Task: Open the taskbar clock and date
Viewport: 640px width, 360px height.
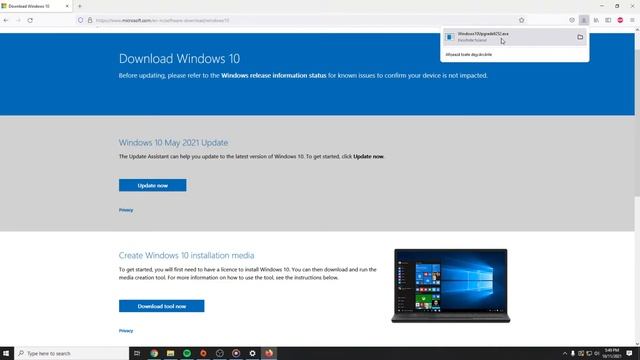Action: (x=611, y=353)
